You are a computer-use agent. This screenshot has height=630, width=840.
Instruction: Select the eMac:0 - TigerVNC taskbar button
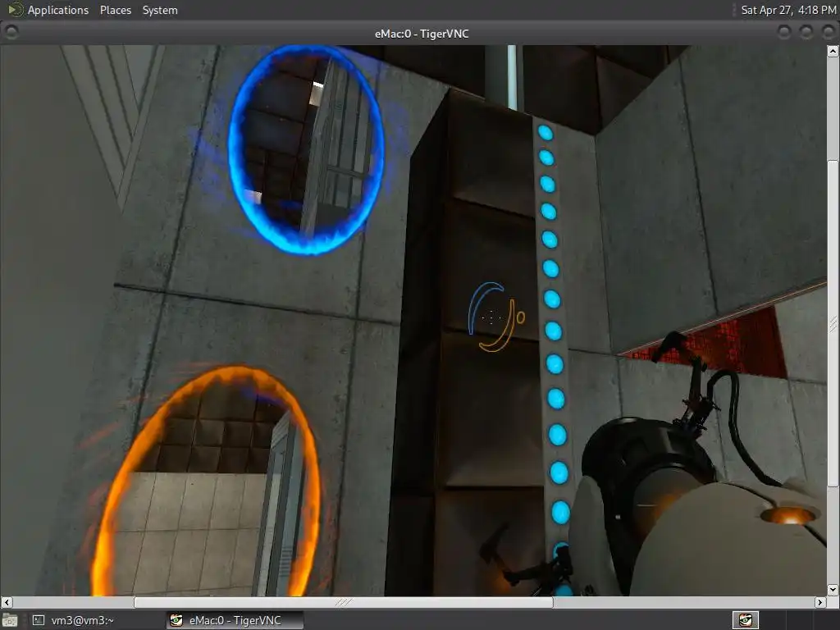tap(234, 620)
